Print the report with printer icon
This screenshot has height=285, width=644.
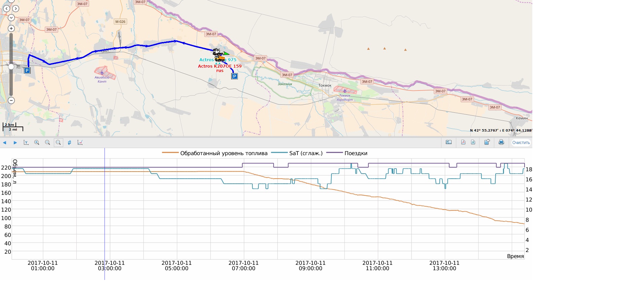pyautogui.click(x=501, y=142)
